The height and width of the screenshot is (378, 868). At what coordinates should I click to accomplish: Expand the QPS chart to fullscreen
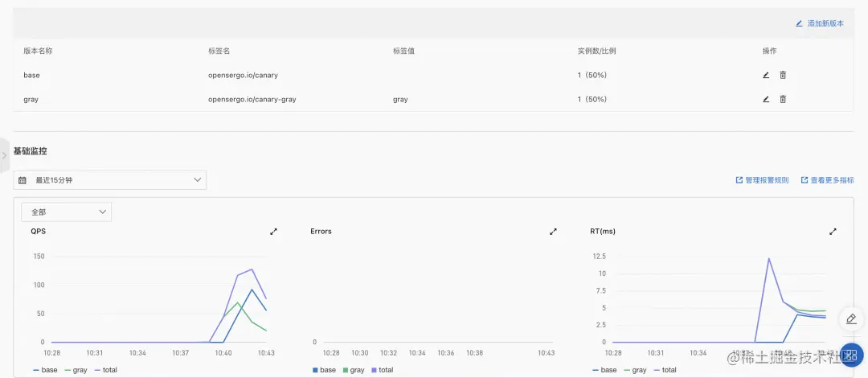(x=273, y=232)
